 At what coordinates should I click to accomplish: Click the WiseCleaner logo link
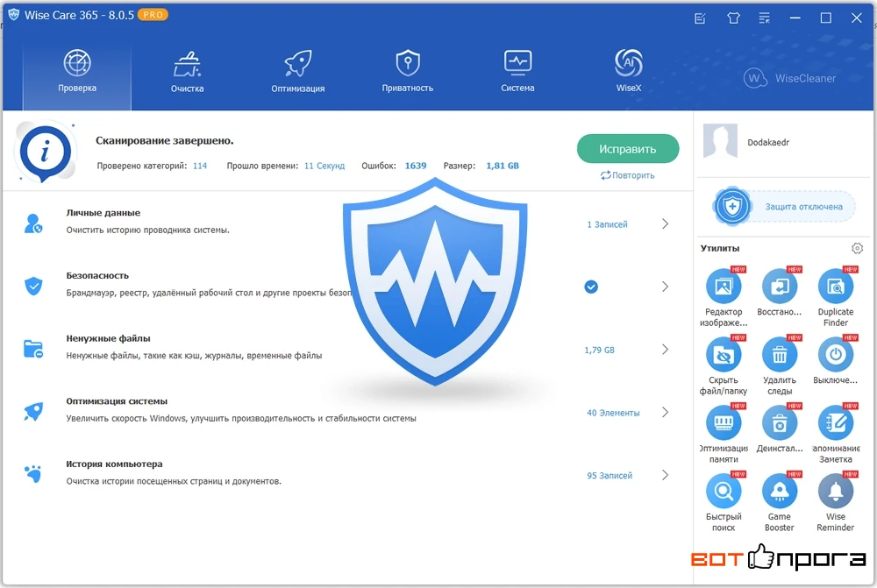[790, 78]
